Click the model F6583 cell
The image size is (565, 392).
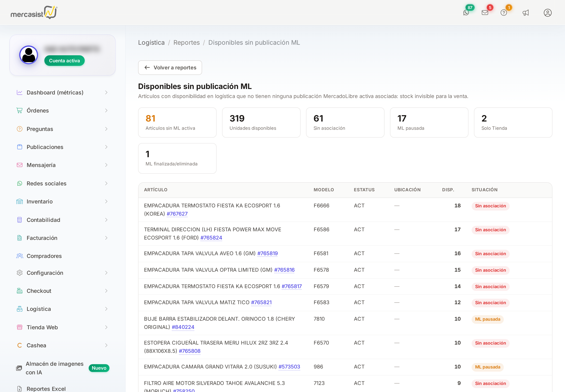[x=321, y=303]
